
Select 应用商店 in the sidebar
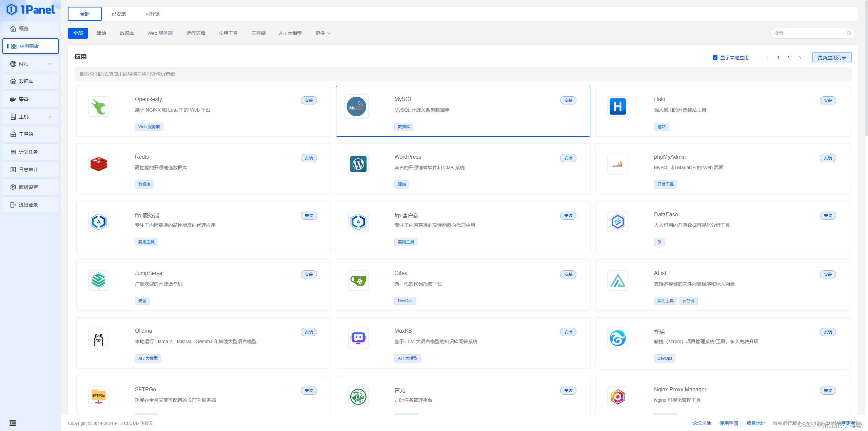click(31, 46)
